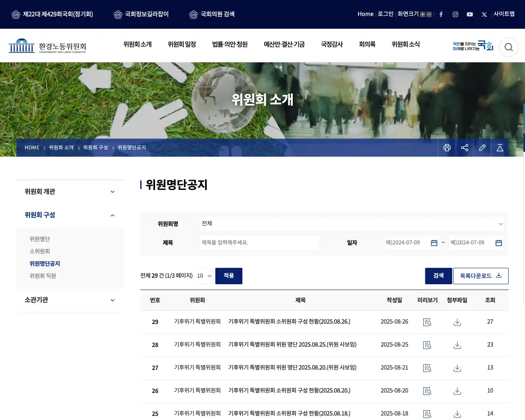Click the magnifier search icon in header
525x420 pixels.
[x=509, y=47]
